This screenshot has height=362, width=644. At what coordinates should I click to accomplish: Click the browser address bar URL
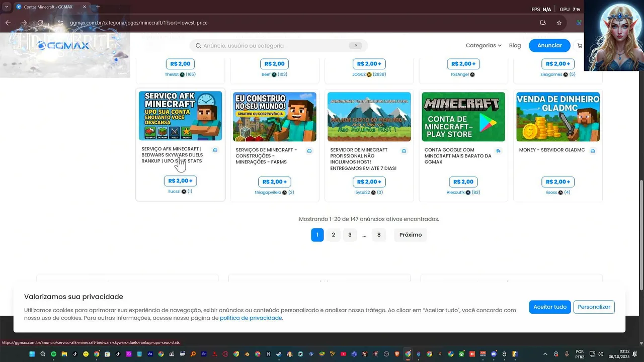point(139,23)
